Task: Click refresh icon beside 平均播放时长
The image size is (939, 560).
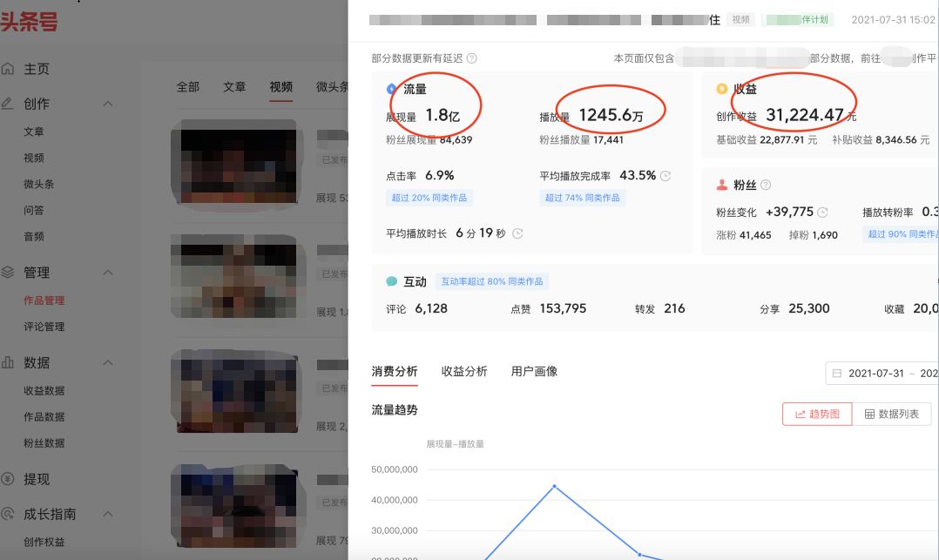Action: pyautogui.click(x=517, y=233)
